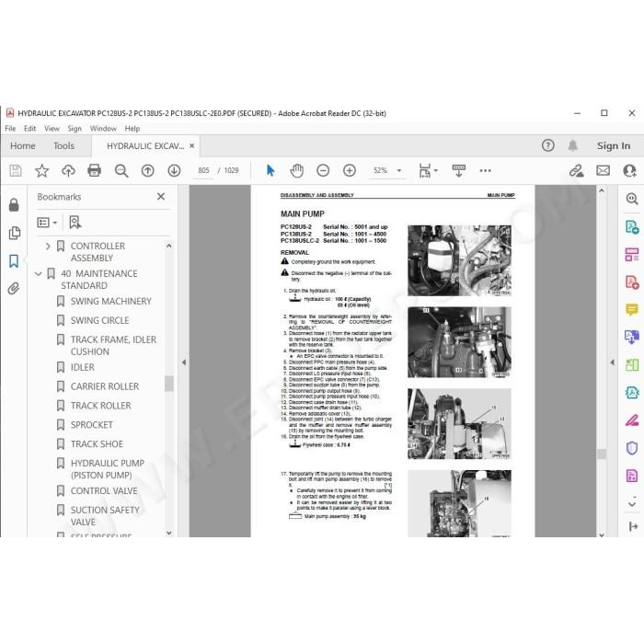Upload file to cloud icon
This screenshot has width=644, height=644.
68,170
